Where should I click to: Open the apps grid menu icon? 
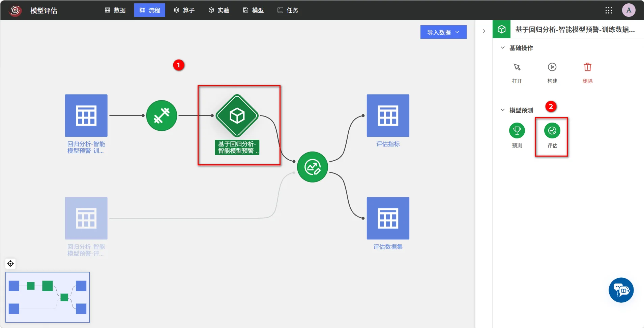[x=609, y=10]
